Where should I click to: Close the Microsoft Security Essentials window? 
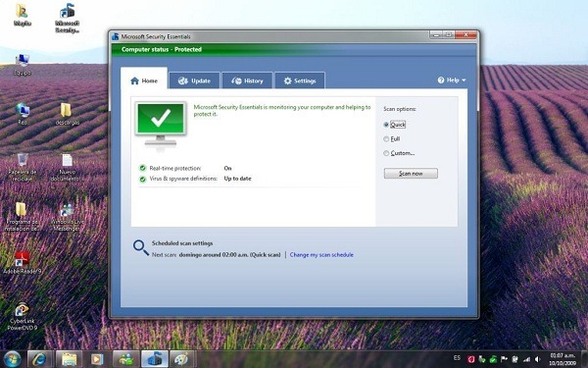pos(466,35)
